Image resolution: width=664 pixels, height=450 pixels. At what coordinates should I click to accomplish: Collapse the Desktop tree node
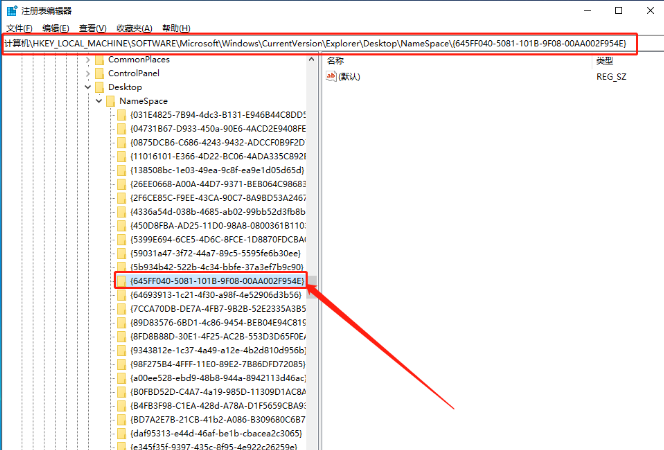pyautogui.click(x=88, y=87)
